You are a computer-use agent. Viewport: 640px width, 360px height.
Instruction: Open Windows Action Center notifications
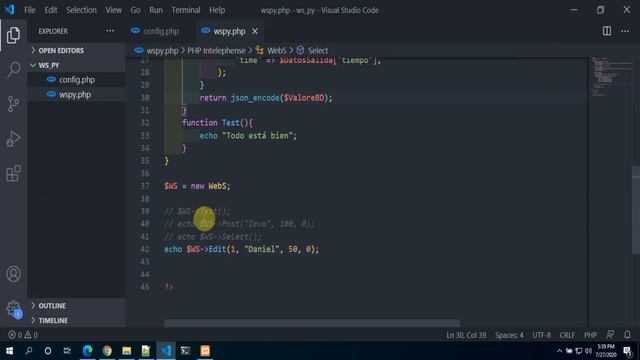point(627,351)
